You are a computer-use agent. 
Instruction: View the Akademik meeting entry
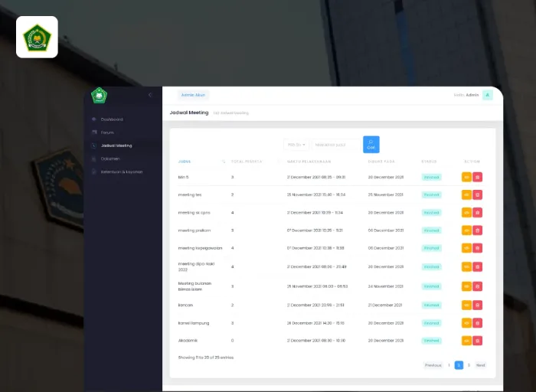[466, 341]
